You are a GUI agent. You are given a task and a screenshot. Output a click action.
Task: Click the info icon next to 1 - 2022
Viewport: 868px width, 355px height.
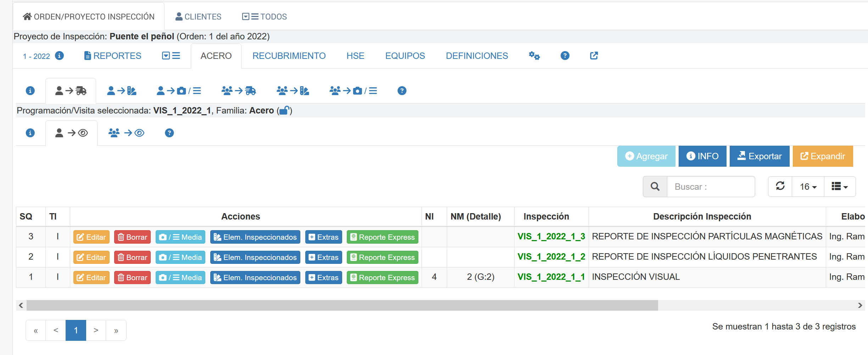coord(60,56)
